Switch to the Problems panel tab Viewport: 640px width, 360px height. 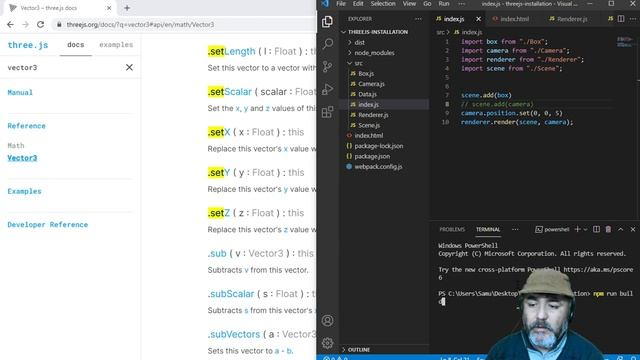(x=452, y=229)
